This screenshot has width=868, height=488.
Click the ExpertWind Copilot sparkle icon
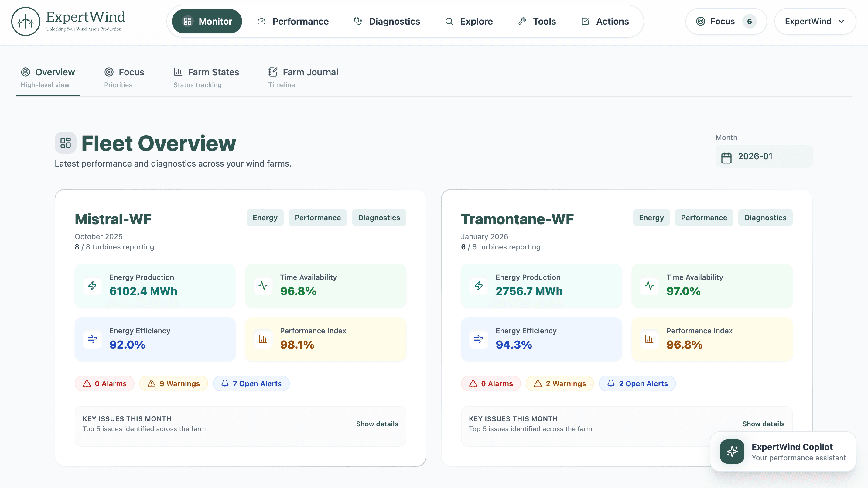732,451
